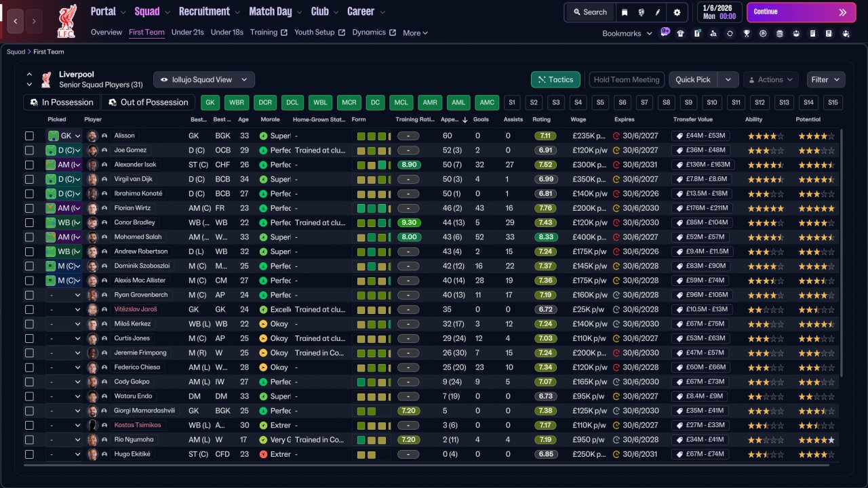Click the Continue button
This screenshot has width=868, height=488.
click(802, 12)
